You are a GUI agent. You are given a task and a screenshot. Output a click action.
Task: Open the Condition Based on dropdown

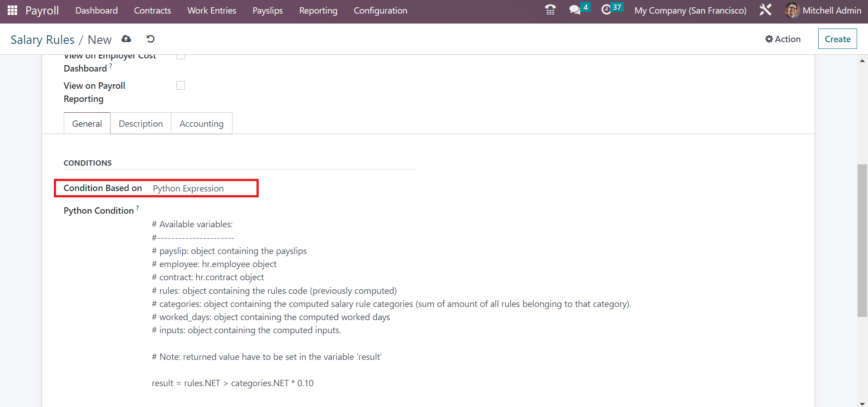click(203, 188)
